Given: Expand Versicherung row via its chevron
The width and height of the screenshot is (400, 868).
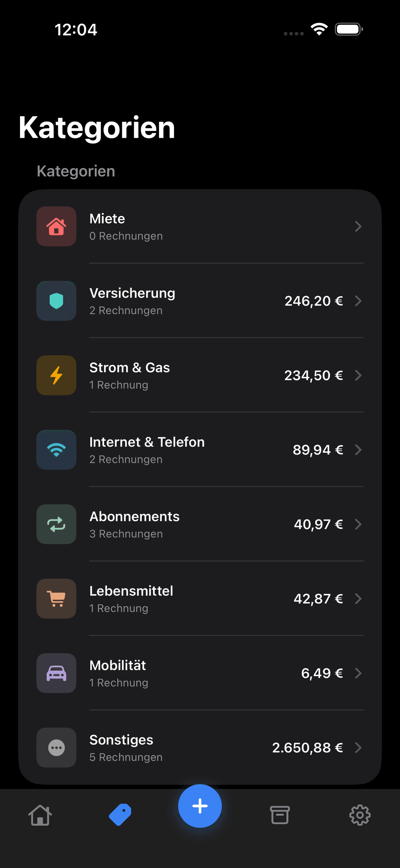Looking at the screenshot, I should click(x=358, y=301).
